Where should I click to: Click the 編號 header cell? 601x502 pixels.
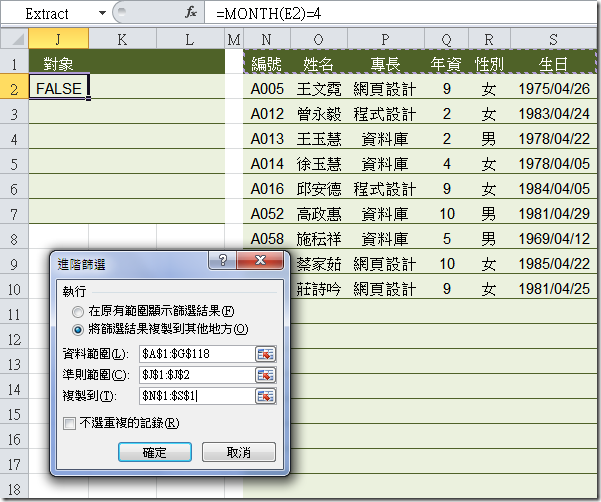(267, 63)
